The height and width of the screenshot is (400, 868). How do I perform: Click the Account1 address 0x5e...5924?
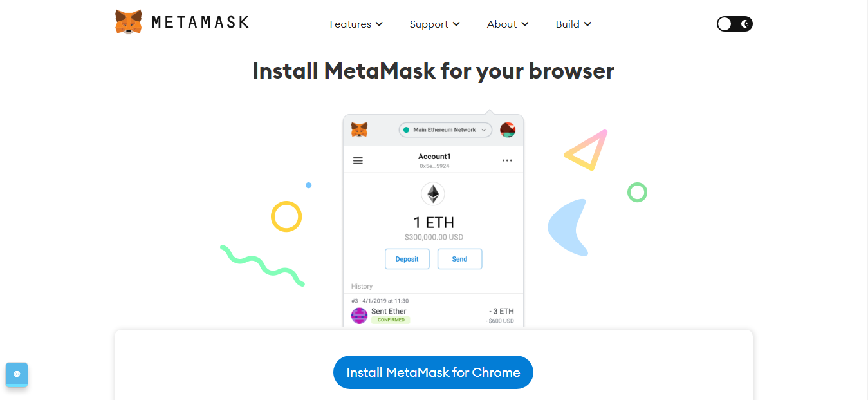[x=434, y=166]
